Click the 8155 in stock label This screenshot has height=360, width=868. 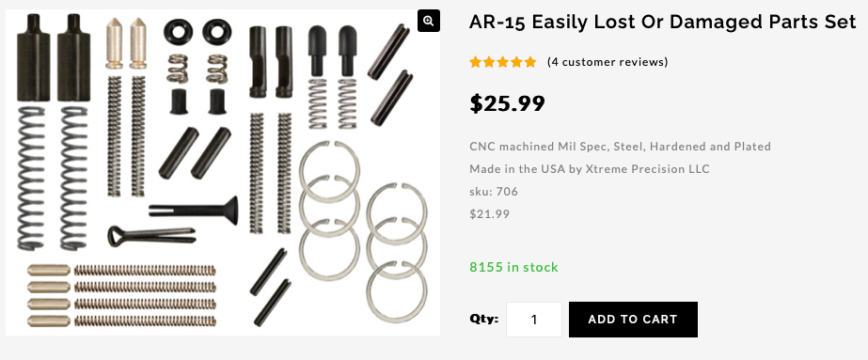coord(513,267)
